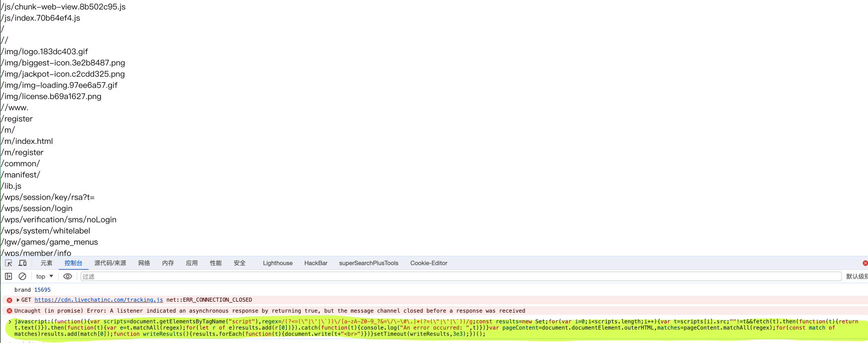Screen dimensions: 868x343
Task: Click error icon beside the GET request
Action: click(9, 300)
